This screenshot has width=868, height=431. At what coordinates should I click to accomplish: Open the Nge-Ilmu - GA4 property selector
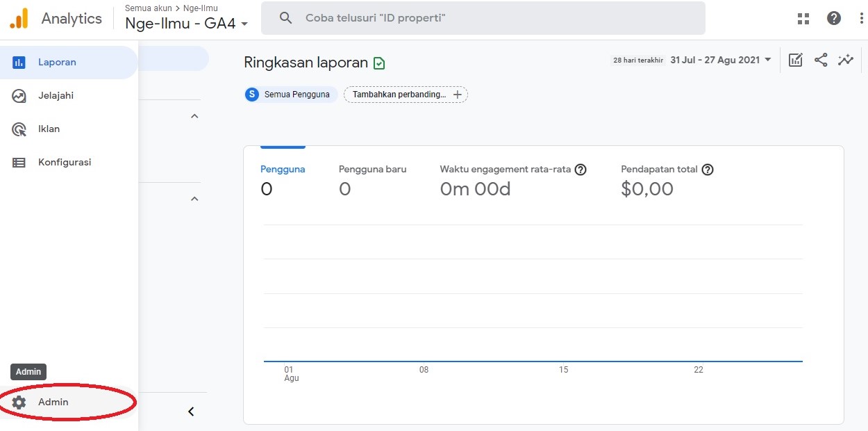pyautogui.click(x=187, y=24)
